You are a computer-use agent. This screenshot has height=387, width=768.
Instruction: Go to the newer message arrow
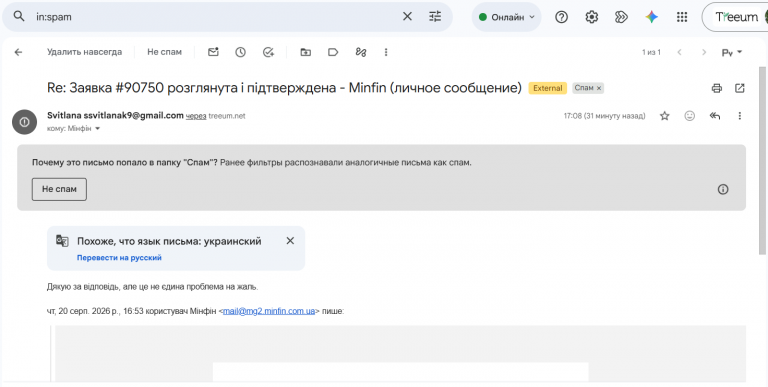point(680,52)
